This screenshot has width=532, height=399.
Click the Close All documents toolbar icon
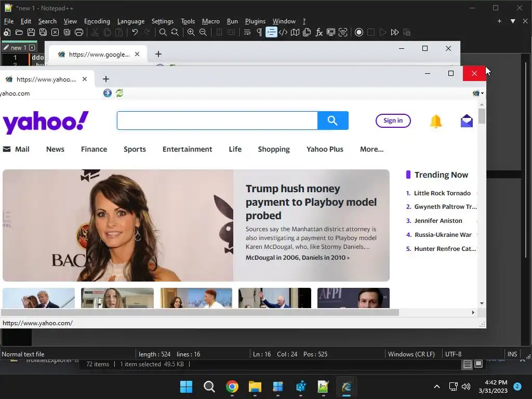[67, 32]
